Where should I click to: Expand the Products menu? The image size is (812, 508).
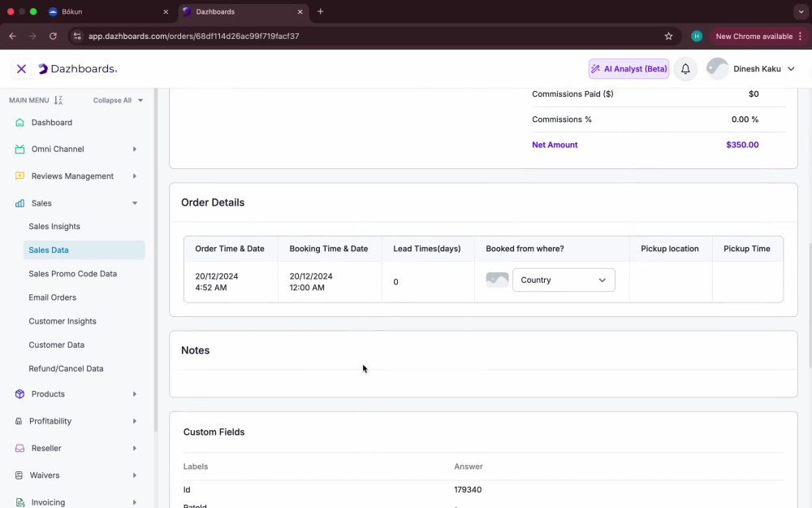pyautogui.click(x=135, y=394)
